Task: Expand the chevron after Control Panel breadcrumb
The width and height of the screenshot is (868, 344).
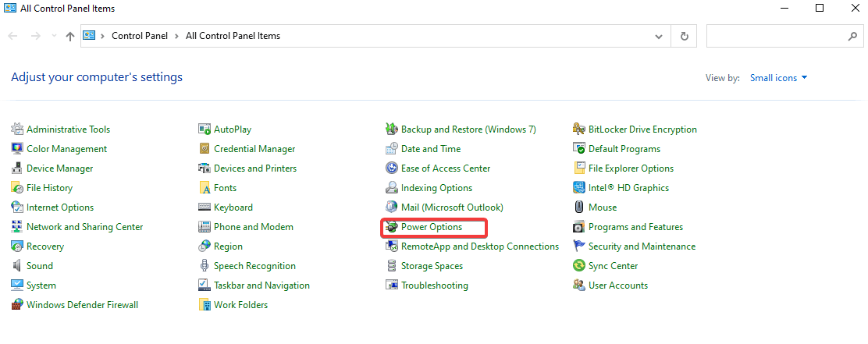Action: pos(176,36)
